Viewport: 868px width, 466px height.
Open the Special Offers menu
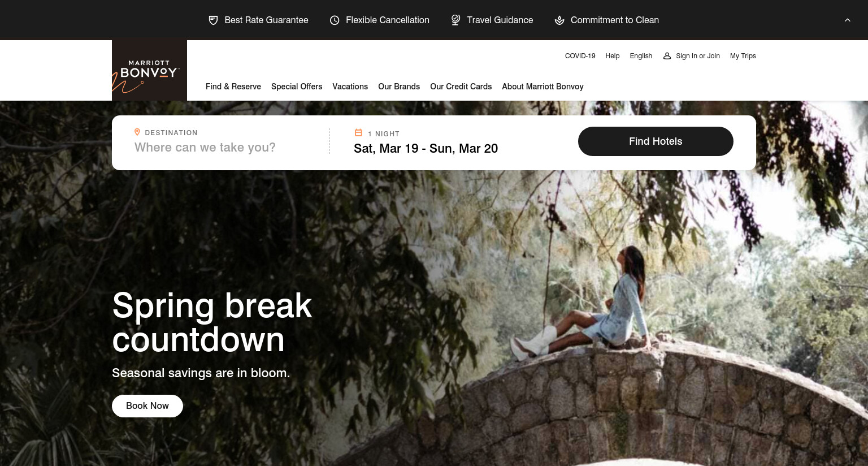tap(297, 87)
